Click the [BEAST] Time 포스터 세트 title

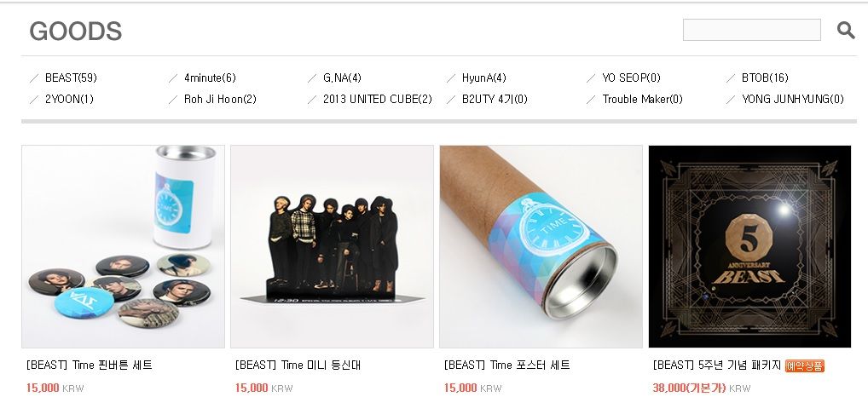[x=506, y=365]
